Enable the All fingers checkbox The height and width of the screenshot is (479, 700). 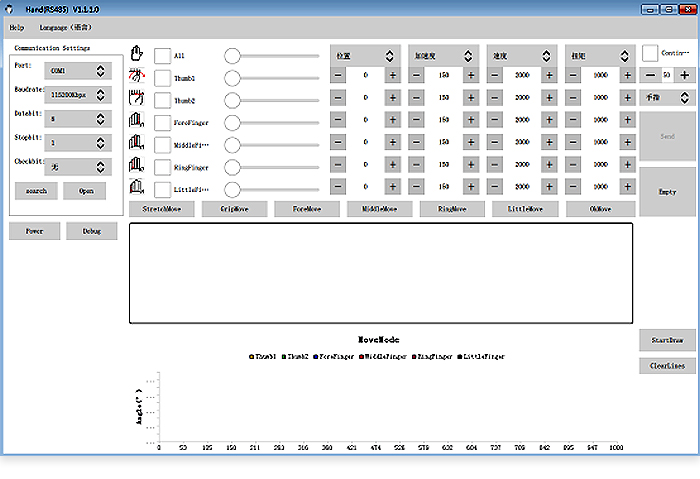pos(162,55)
